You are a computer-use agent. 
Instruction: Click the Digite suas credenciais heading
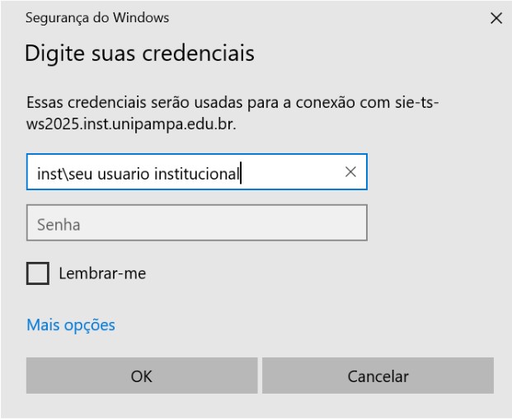[x=140, y=54]
